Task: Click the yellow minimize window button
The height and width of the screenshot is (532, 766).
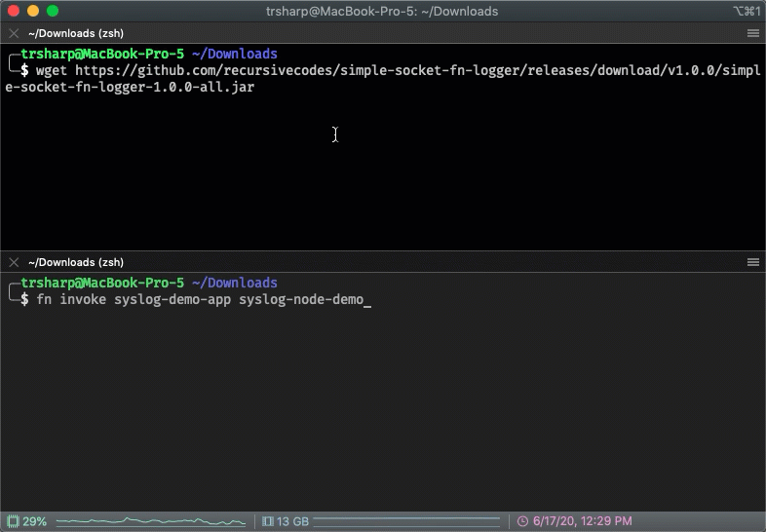Action: [x=33, y=11]
